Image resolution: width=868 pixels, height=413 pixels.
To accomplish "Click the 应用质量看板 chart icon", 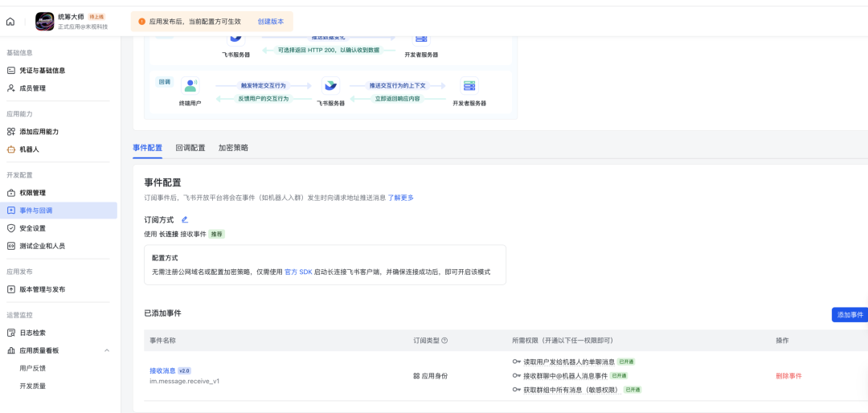I will pos(10,350).
